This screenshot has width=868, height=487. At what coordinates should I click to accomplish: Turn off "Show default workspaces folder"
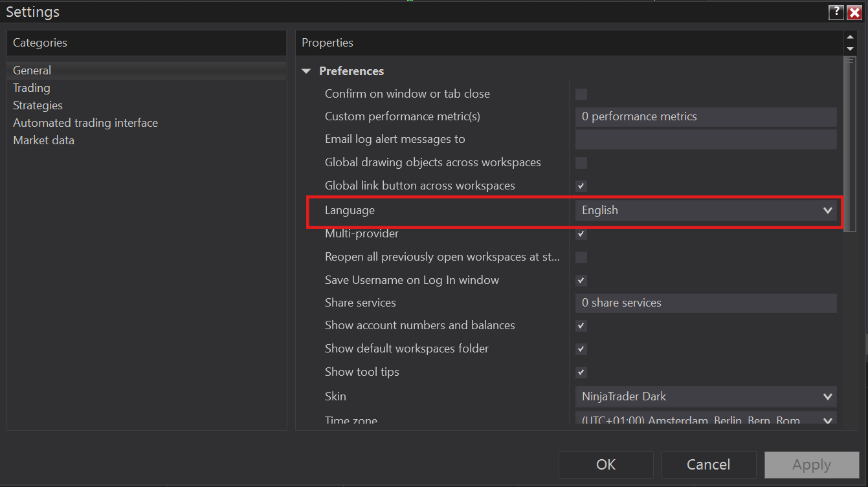coord(581,349)
